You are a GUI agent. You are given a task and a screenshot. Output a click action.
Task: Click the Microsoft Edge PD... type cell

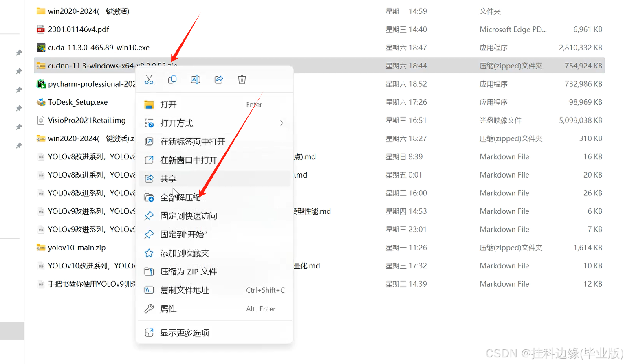click(513, 29)
